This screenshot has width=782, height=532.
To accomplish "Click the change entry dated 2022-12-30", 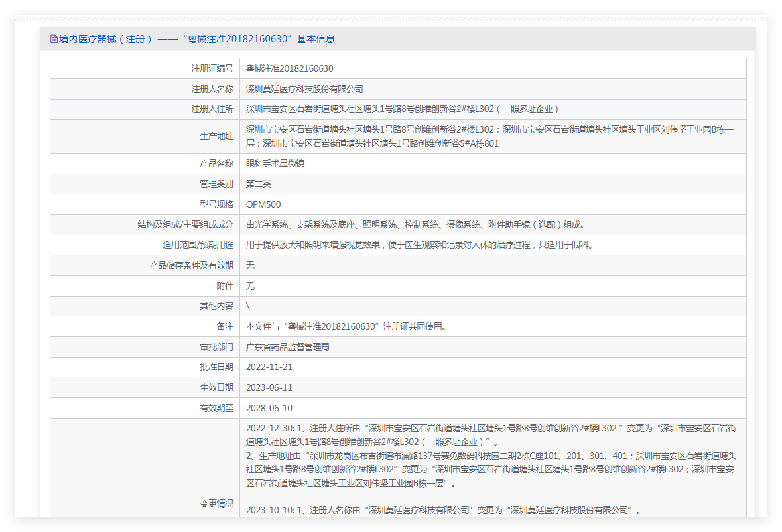I will 491,434.
